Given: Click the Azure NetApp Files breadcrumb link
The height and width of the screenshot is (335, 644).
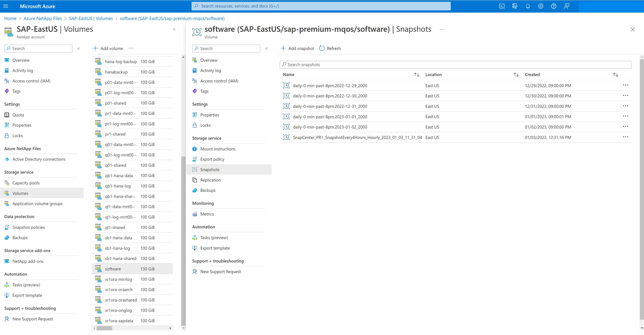Looking at the screenshot, I should (42, 18).
